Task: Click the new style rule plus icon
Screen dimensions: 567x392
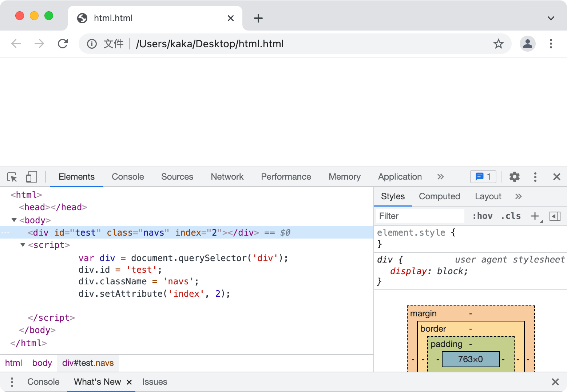Action: [x=535, y=216]
